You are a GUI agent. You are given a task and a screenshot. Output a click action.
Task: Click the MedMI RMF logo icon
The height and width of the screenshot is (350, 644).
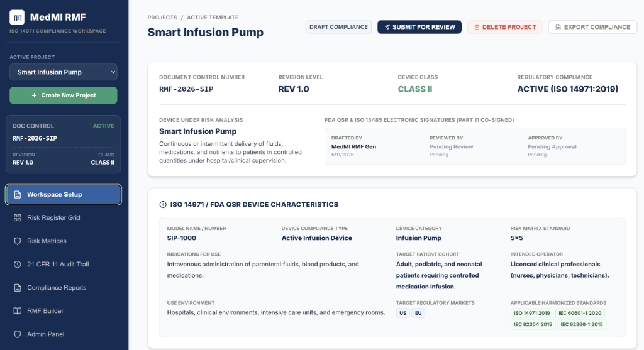point(17,17)
